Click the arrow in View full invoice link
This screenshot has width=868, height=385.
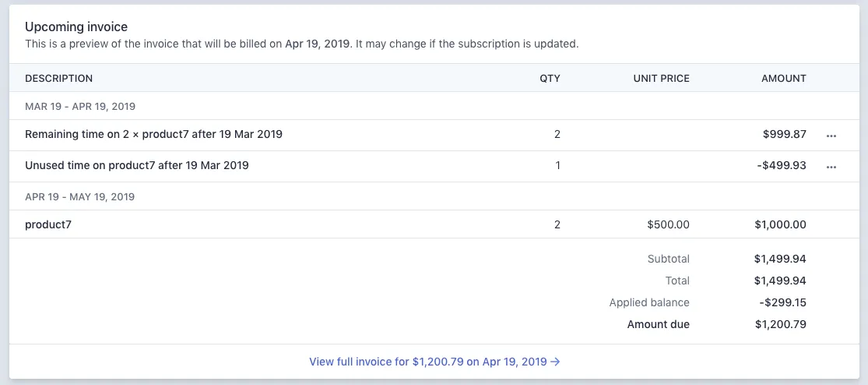tap(556, 362)
